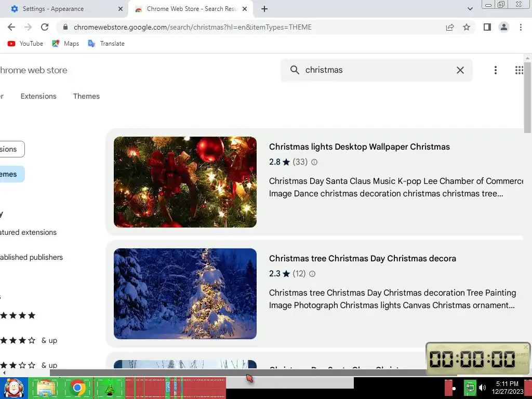Viewport: 532px width, 399px height.
Task: Open the Google apps grid
Action: (519, 70)
